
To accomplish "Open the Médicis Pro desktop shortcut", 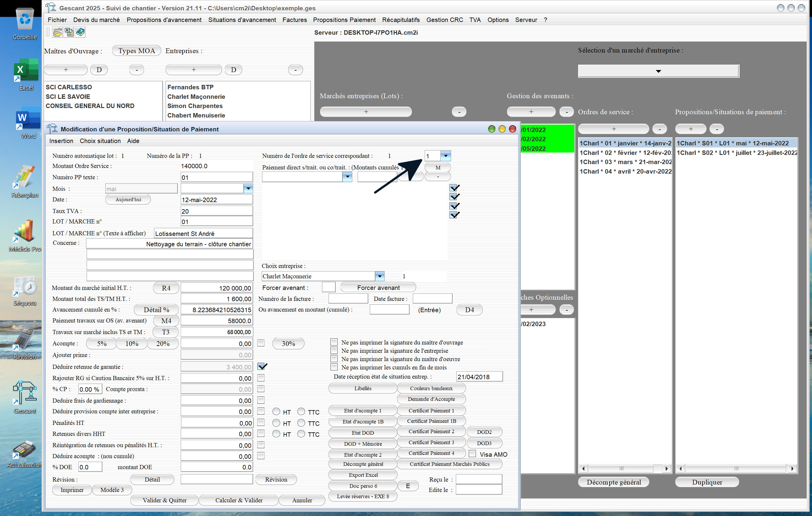I will pos(25,236).
